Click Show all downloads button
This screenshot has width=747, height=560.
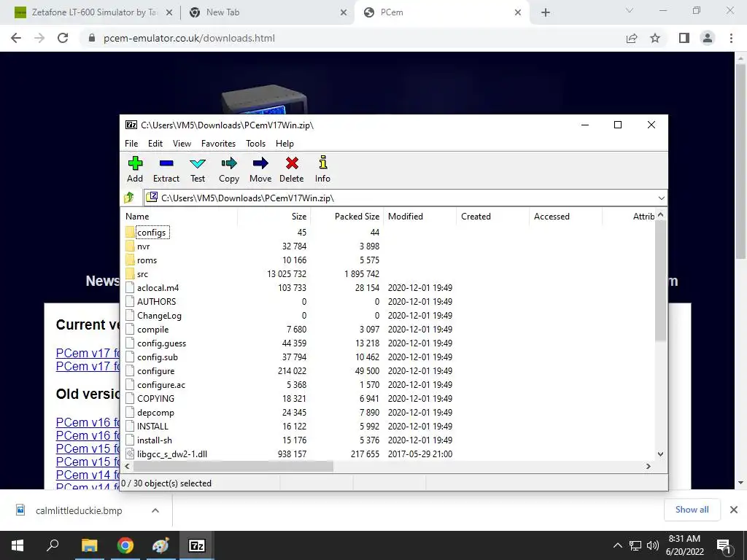tap(692, 510)
